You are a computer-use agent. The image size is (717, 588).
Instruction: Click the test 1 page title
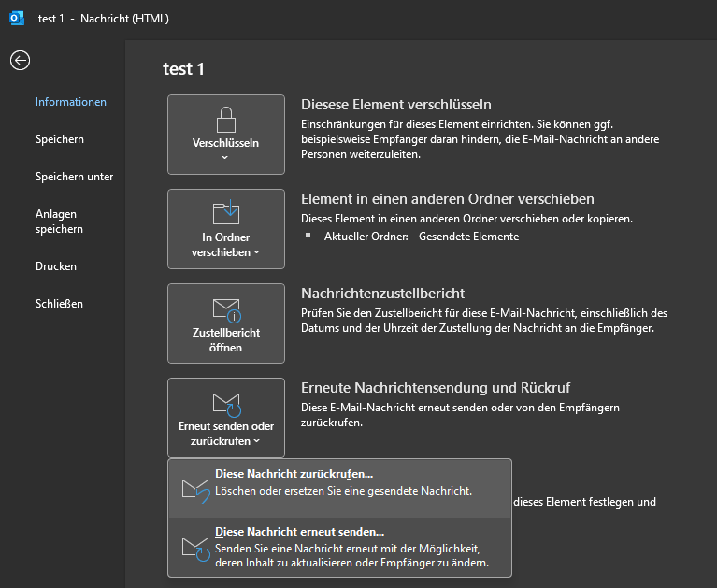183,69
